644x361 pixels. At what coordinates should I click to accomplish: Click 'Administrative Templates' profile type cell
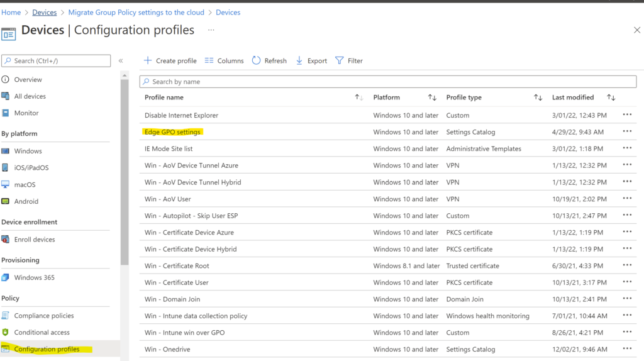click(x=484, y=148)
